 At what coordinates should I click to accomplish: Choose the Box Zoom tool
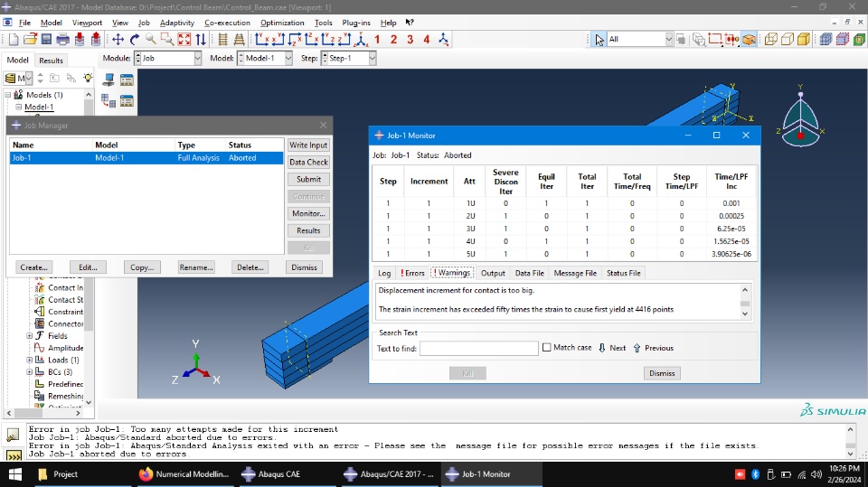coord(167,39)
